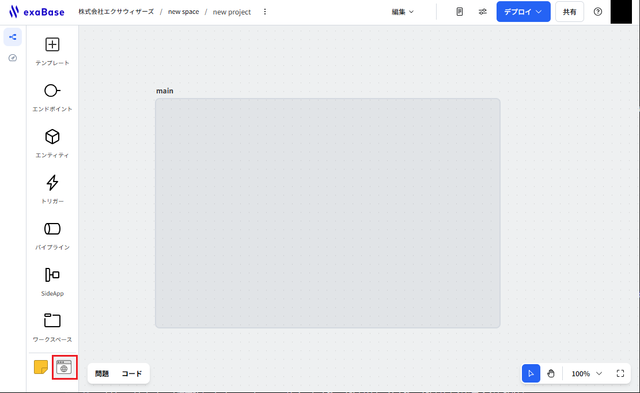The width and height of the screenshot is (640, 393).
Task: Open the dashboard gauge icon in left rail
Action: click(x=13, y=58)
